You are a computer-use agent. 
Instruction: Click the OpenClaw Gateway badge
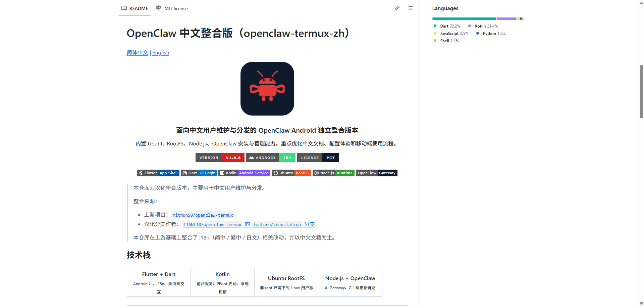[376, 173]
